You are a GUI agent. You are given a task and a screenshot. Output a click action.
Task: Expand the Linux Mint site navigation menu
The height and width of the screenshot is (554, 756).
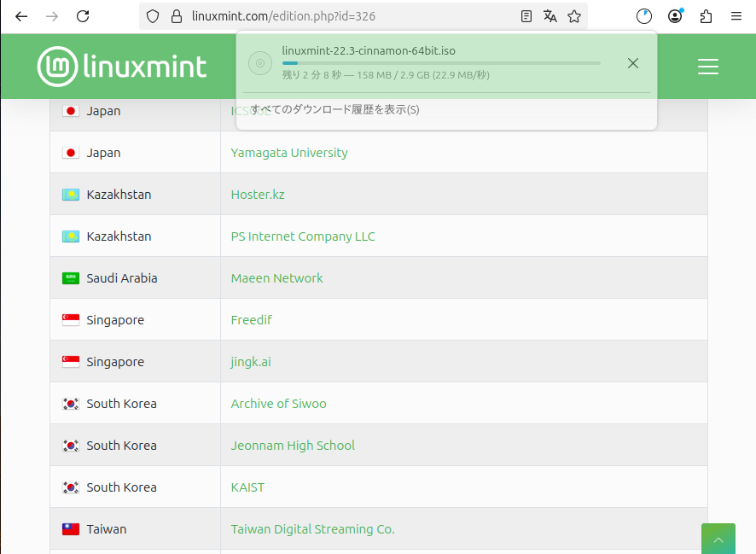click(x=707, y=67)
